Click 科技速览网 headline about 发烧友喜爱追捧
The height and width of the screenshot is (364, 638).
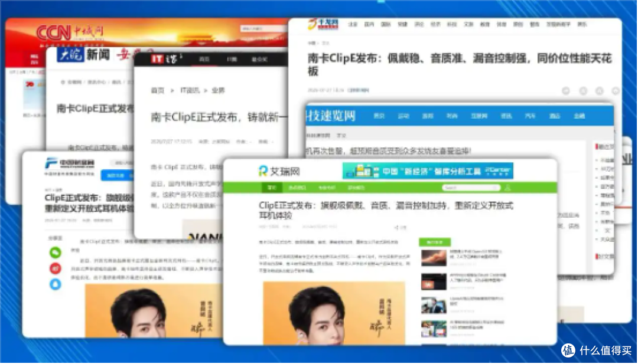click(389, 151)
